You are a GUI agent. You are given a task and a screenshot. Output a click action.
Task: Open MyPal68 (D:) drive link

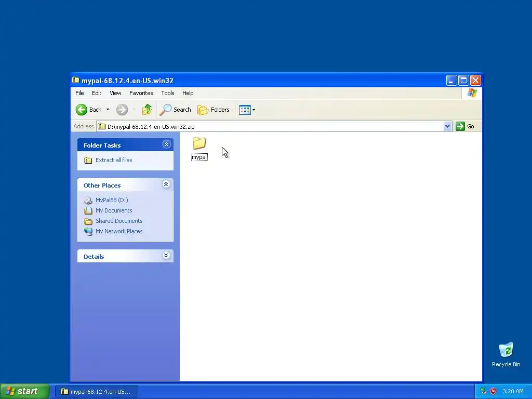click(112, 200)
